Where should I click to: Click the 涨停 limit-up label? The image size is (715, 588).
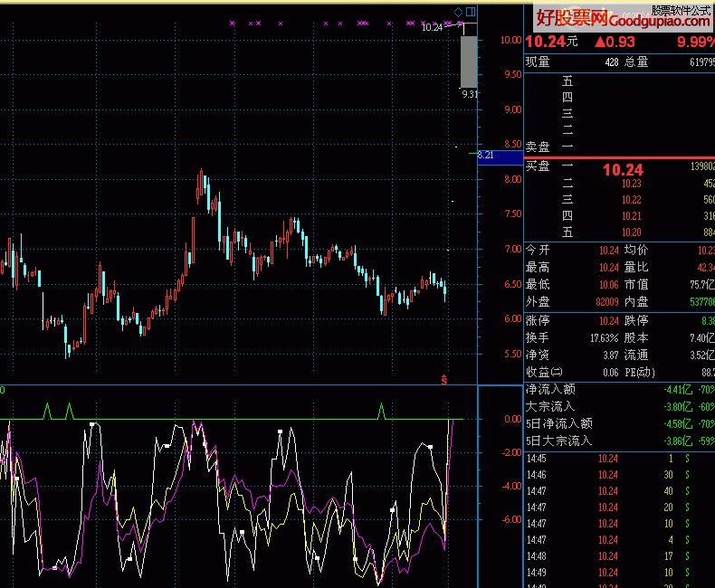[538, 320]
